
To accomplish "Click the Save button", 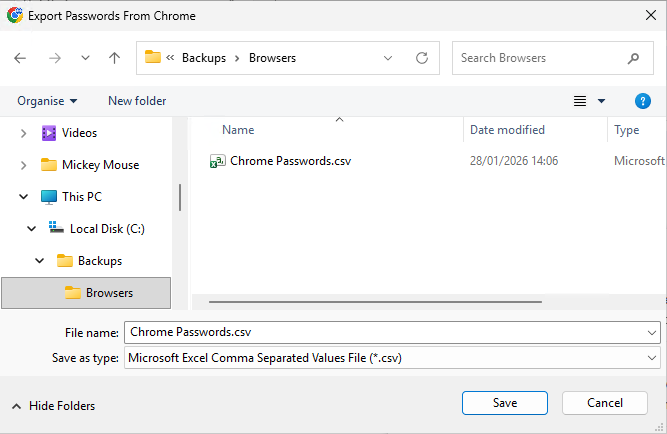I will click(505, 403).
